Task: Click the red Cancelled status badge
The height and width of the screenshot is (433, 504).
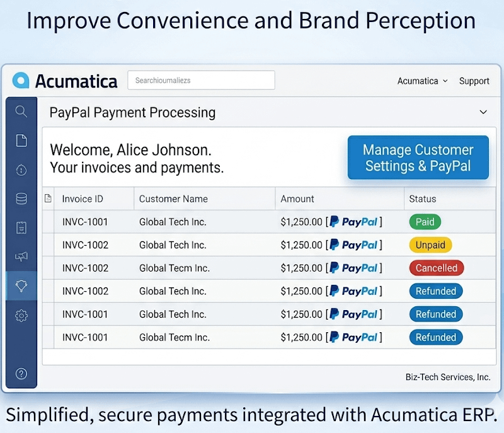Action: click(x=436, y=268)
